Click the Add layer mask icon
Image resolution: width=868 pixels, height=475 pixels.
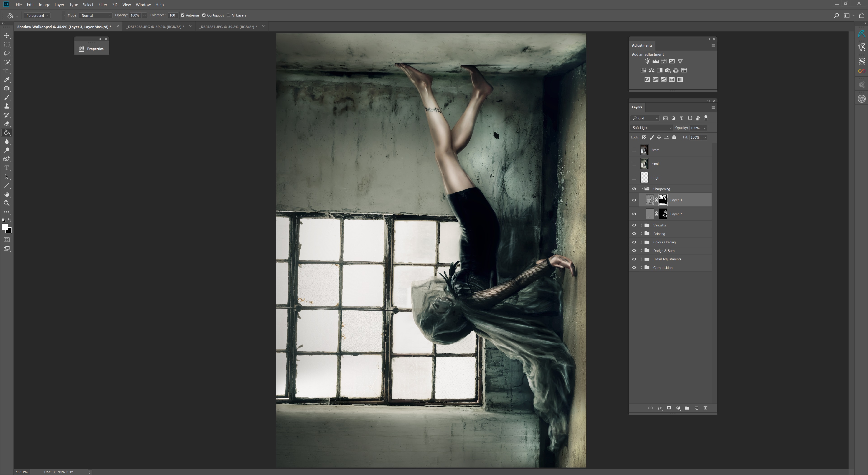tap(669, 408)
